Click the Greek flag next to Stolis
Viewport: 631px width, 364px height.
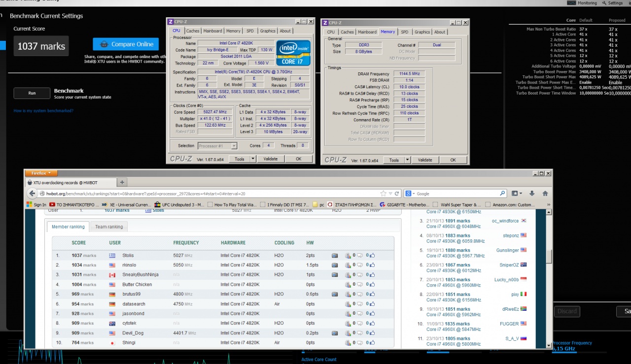pyautogui.click(x=112, y=256)
